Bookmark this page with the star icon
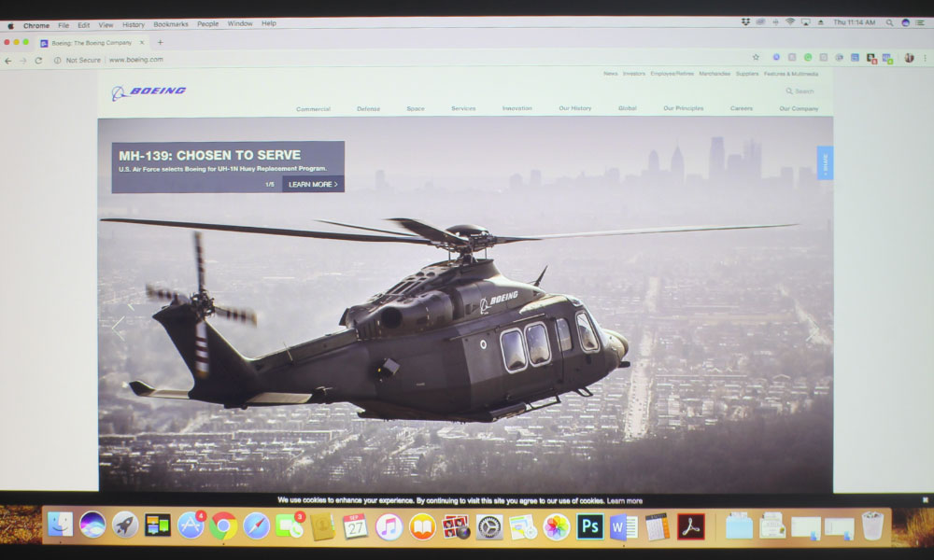 tap(756, 57)
